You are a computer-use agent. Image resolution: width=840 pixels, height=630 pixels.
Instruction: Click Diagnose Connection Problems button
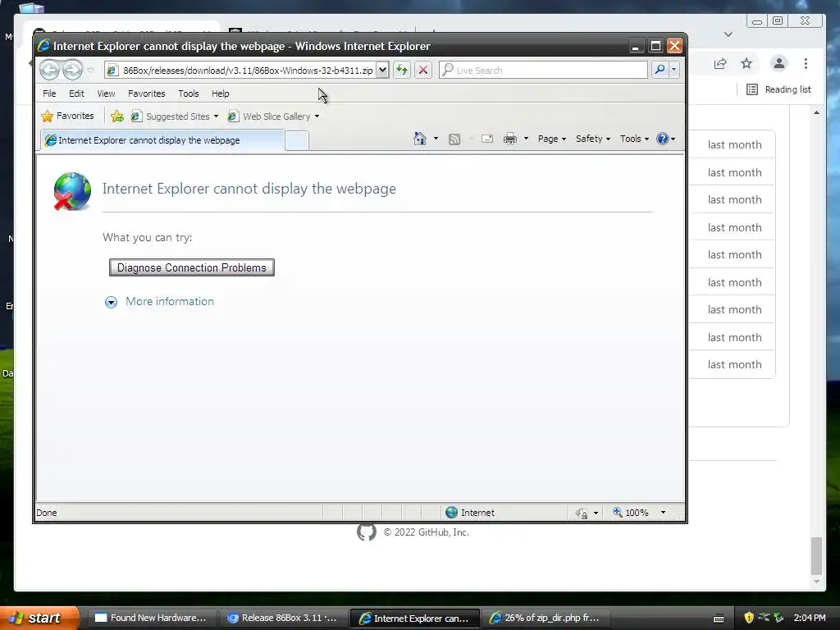(192, 267)
